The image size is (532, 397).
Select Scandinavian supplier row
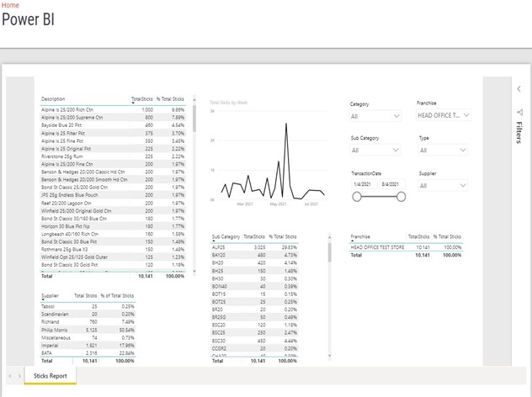(x=88, y=314)
